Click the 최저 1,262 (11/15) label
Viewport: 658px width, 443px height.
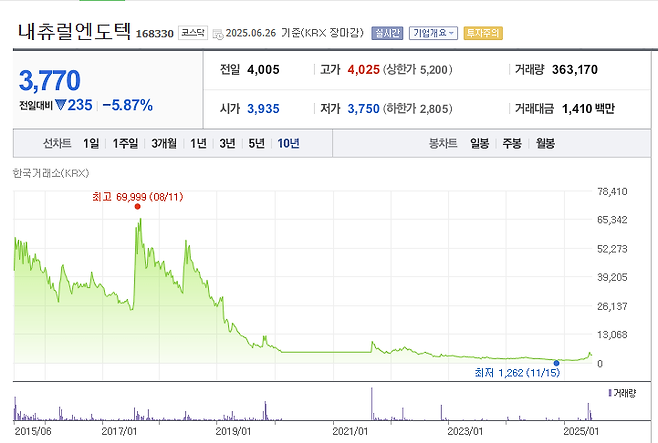[517, 373]
